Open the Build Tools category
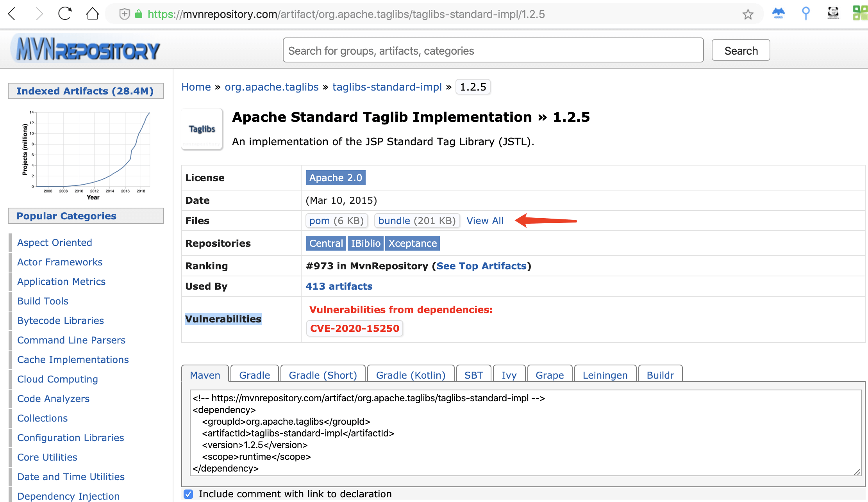The width and height of the screenshot is (868, 502). [43, 301]
